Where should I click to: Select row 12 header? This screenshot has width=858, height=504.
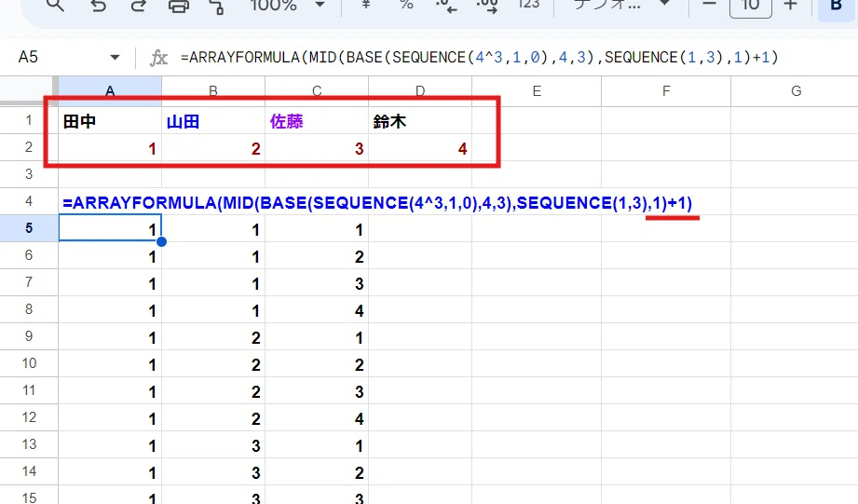point(29,417)
